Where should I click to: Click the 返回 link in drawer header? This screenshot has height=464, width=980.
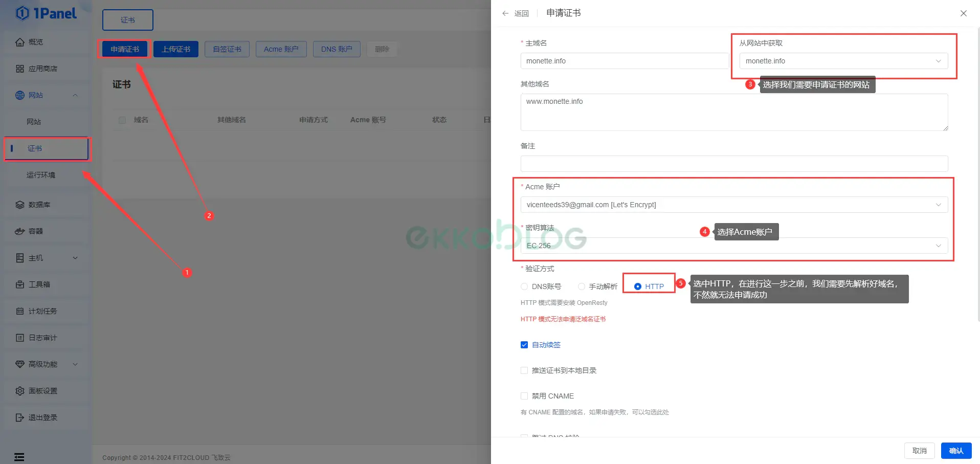tap(522, 13)
